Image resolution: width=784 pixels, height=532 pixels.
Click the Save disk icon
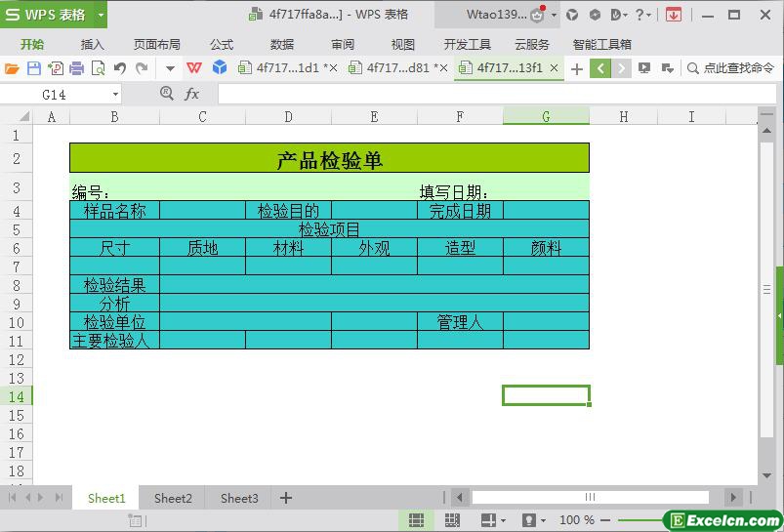coord(34,68)
